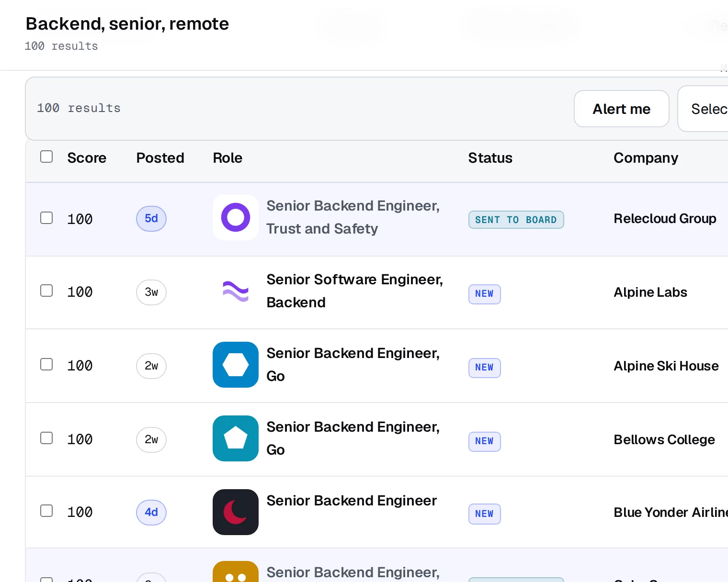The width and height of the screenshot is (728, 582).
Task: Click the Alpine Ski House hexagon logo
Action: [236, 365]
